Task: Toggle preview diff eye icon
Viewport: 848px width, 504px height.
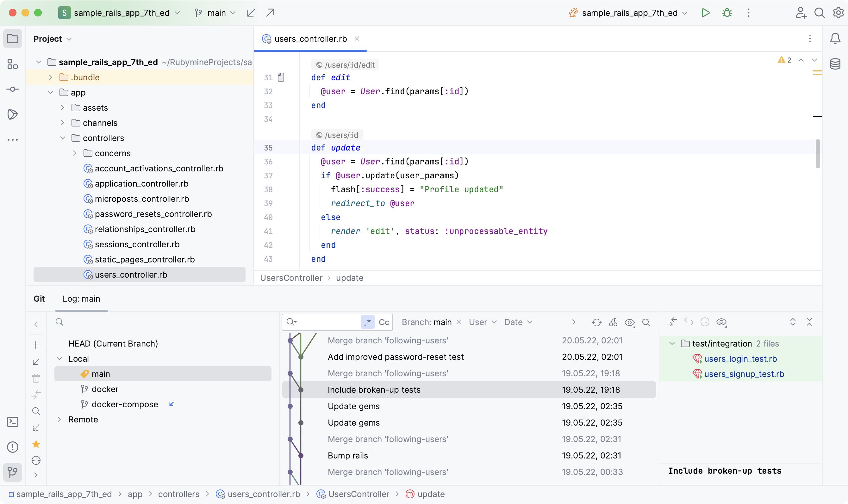Action: click(x=629, y=322)
